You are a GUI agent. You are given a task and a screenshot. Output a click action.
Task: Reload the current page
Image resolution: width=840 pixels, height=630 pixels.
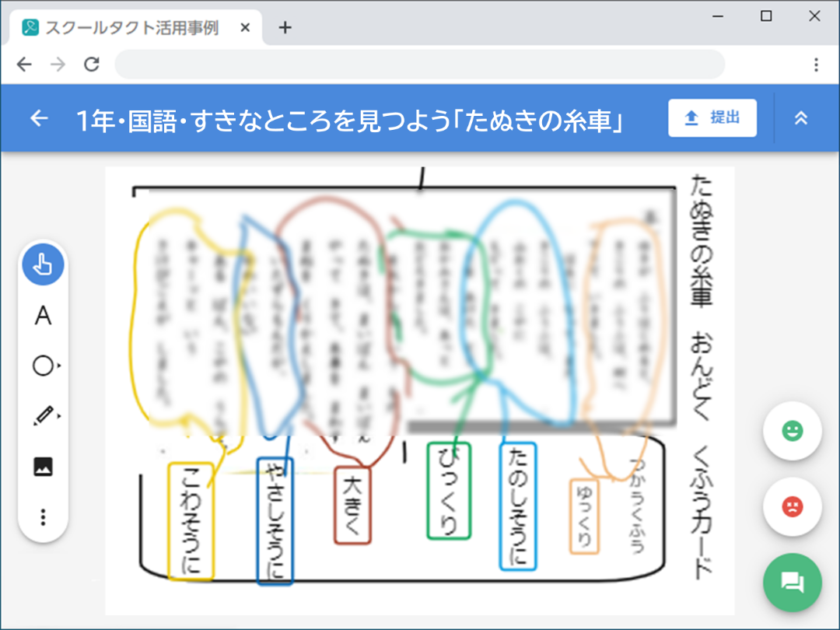pyautogui.click(x=92, y=65)
